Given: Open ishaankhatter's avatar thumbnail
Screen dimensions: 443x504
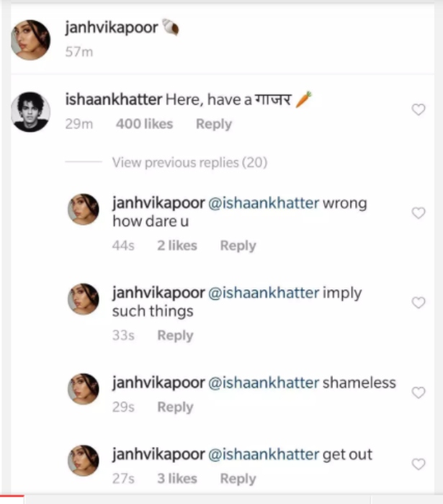Looking at the screenshot, I should point(31,112).
